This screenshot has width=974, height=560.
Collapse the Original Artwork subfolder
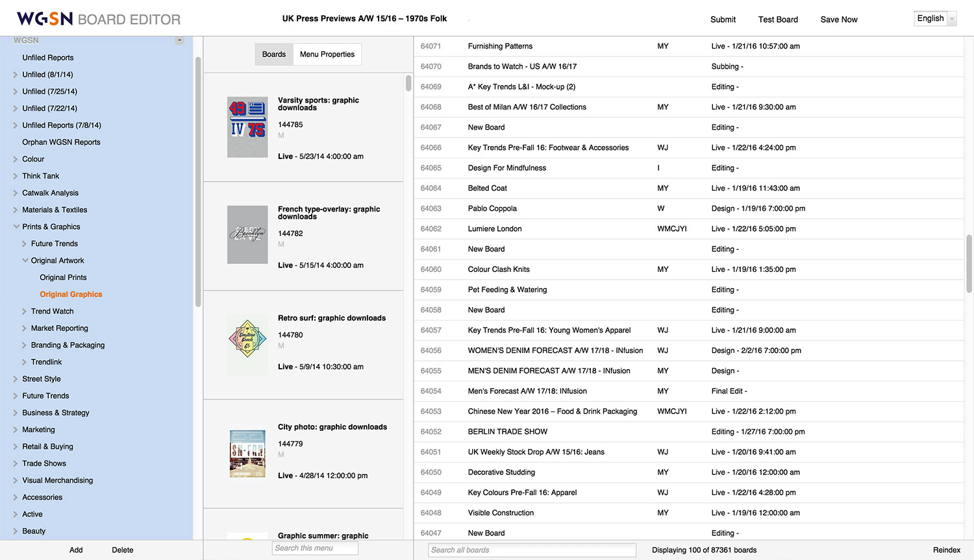click(x=25, y=260)
